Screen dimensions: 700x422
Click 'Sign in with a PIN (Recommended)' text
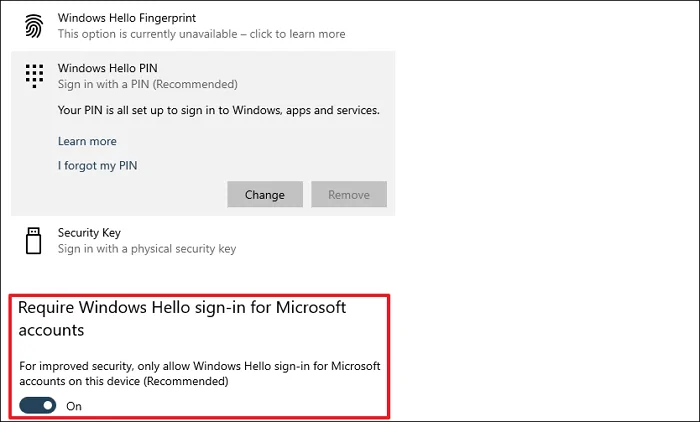click(148, 84)
